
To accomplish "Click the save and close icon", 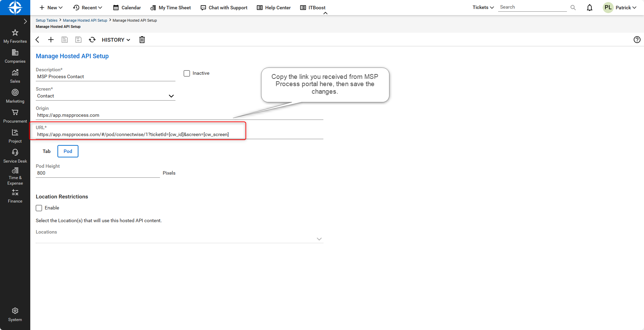I will 78,40.
